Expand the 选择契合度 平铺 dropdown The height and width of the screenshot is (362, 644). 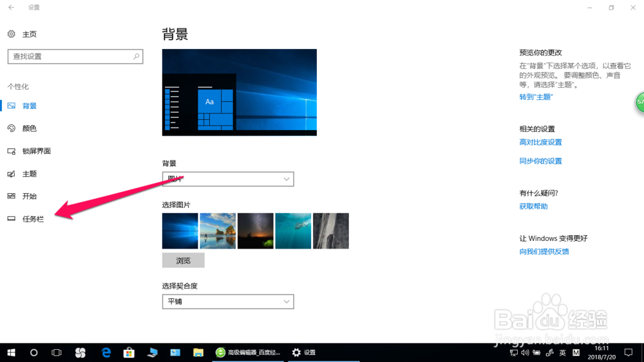[x=228, y=301]
